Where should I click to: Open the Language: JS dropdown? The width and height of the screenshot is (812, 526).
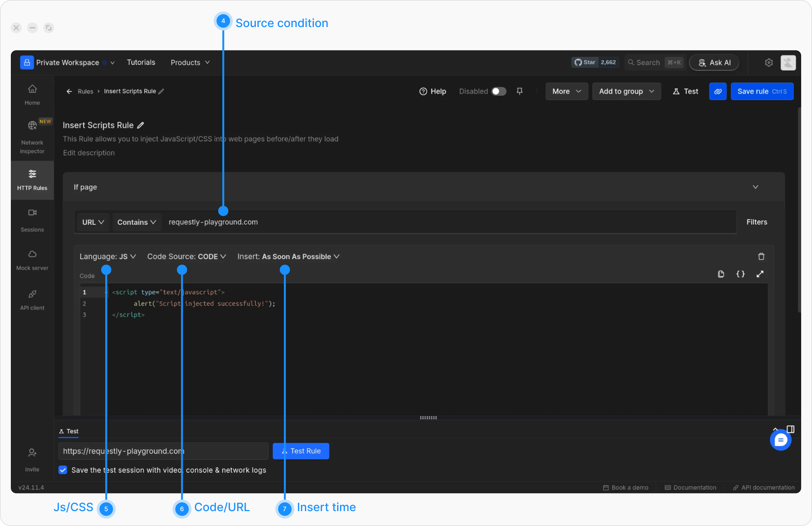[108, 256]
